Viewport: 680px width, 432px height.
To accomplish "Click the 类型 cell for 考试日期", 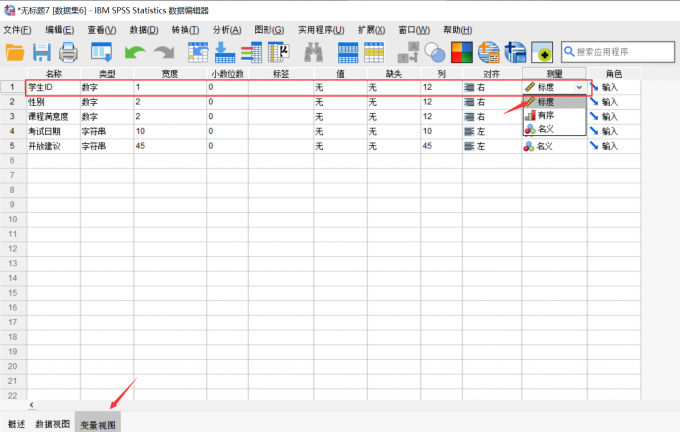I will point(106,131).
